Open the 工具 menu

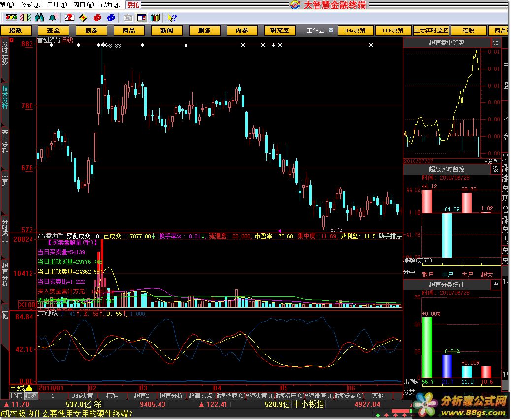(57, 4)
